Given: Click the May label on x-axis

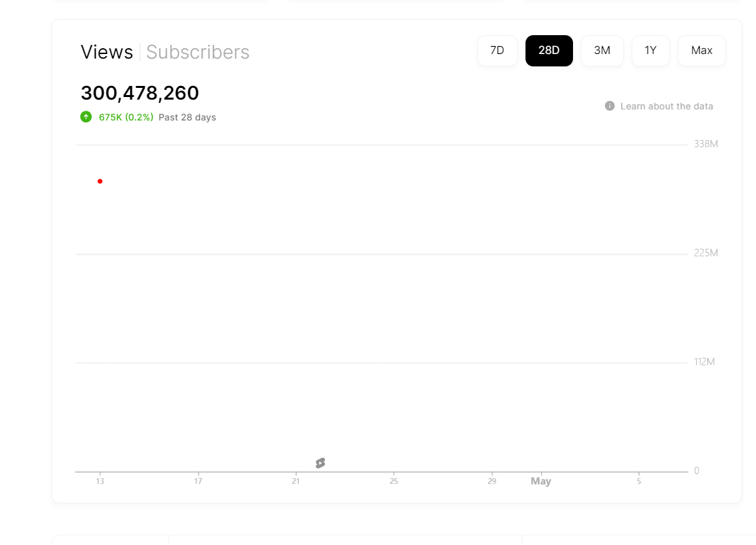Looking at the screenshot, I should point(540,481).
